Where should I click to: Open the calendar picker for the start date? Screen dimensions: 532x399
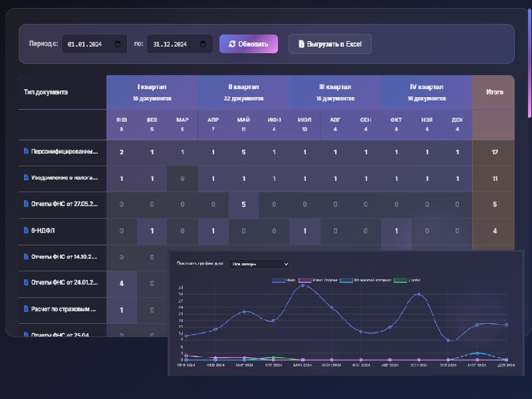click(118, 45)
